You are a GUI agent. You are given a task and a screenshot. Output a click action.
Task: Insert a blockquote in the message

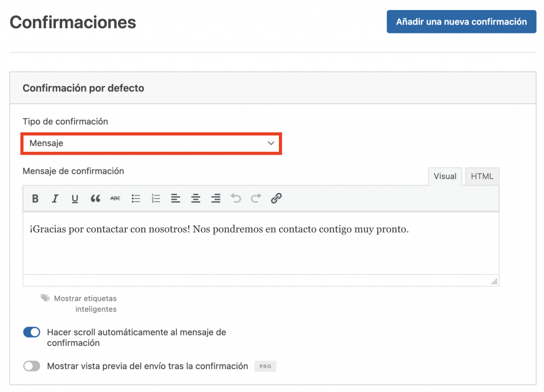[x=95, y=198]
